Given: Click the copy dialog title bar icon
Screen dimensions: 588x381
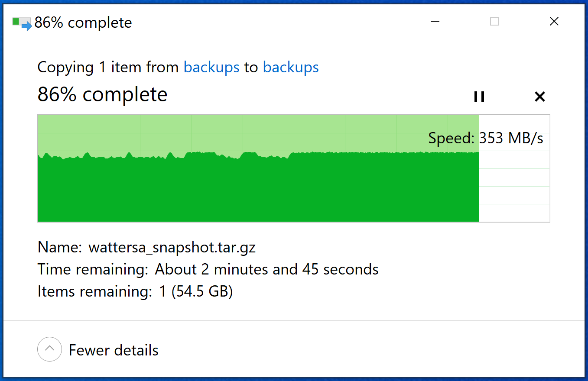Looking at the screenshot, I should [22, 23].
